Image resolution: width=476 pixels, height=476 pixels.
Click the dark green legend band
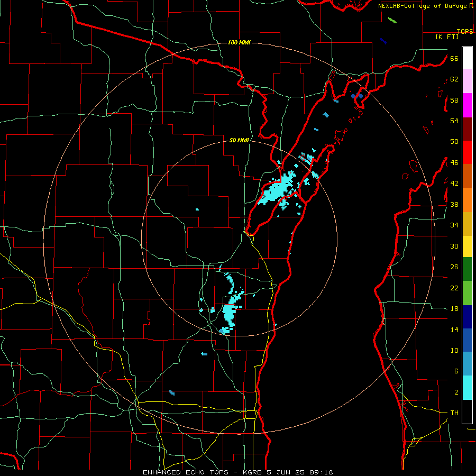point(467,269)
